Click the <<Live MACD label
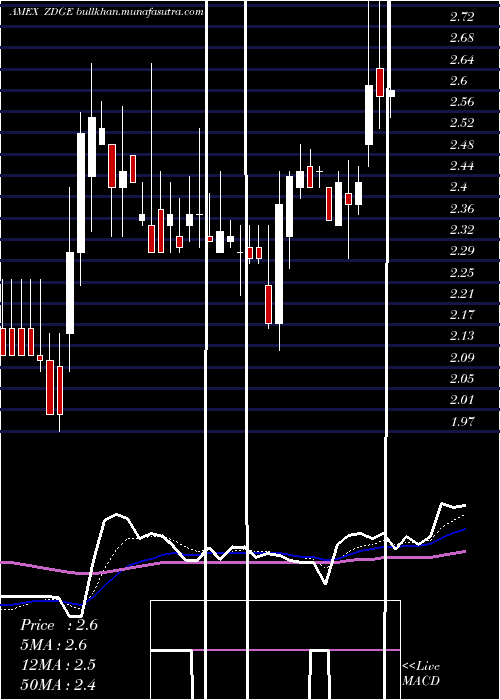Screen dimensions: 500x700 point(421,673)
